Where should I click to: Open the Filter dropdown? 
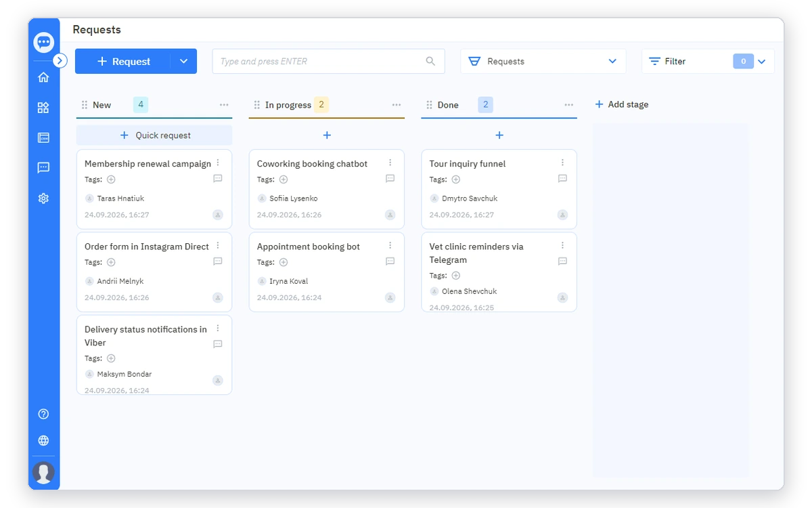[708, 61]
